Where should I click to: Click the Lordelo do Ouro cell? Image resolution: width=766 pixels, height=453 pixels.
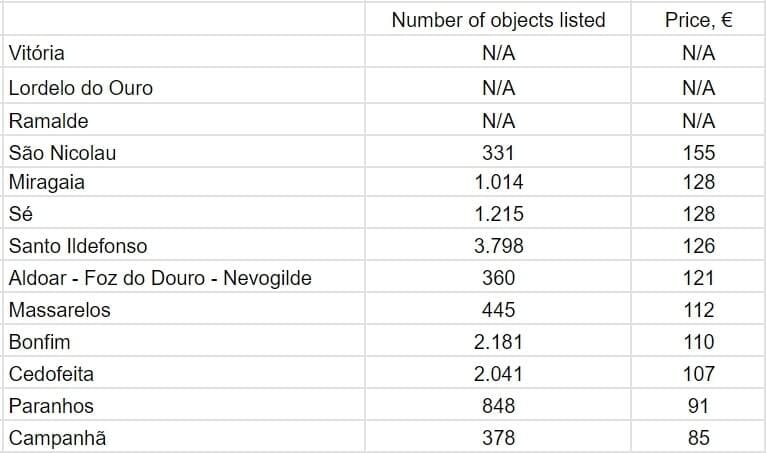tap(81, 88)
